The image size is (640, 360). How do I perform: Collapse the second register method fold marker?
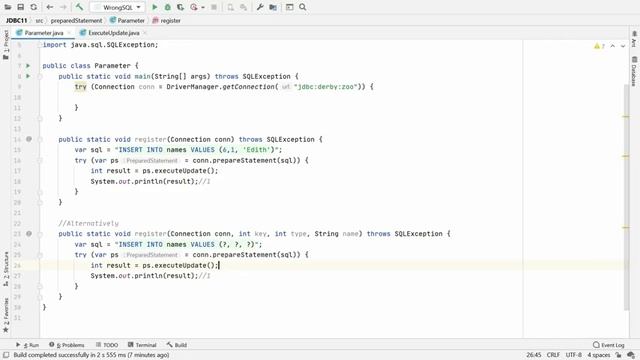(x=40, y=234)
